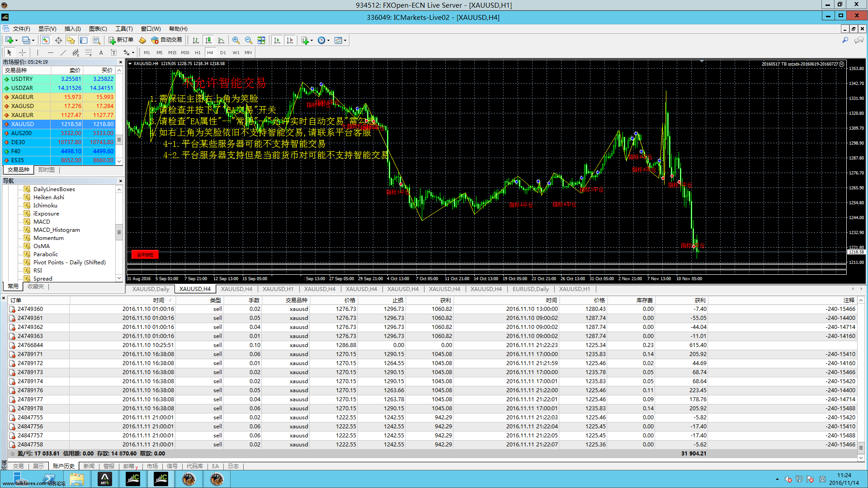Toggle the Terminal window icon
The image size is (868, 488).
click(84, 40)
